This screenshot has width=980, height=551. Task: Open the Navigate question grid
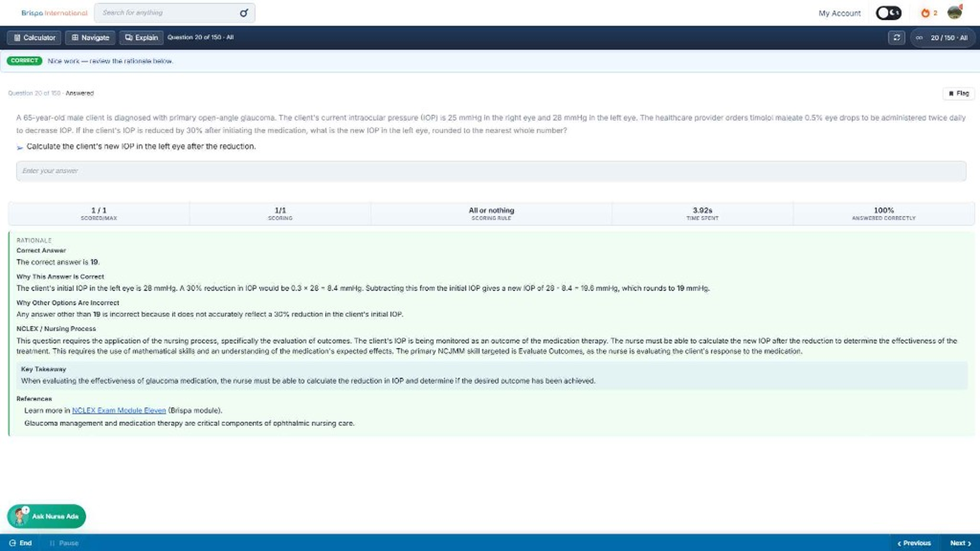pyautogui.click(x=90, y=37)
